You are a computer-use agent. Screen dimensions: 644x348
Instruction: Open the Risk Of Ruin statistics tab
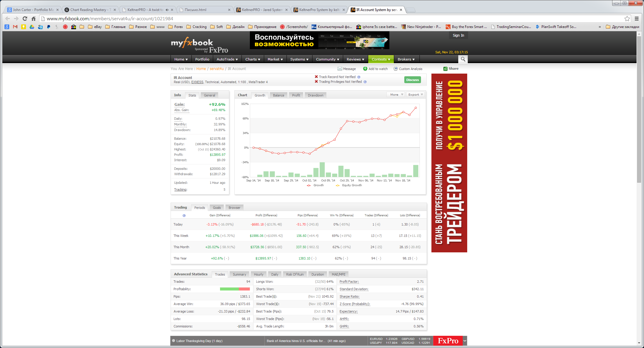pos(295,274)
